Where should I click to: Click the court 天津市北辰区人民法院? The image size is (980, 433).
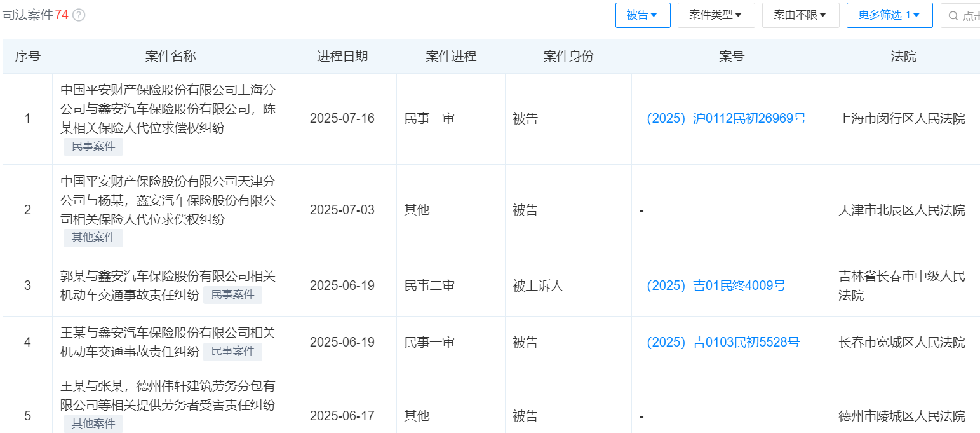click(x=902, y=210)
